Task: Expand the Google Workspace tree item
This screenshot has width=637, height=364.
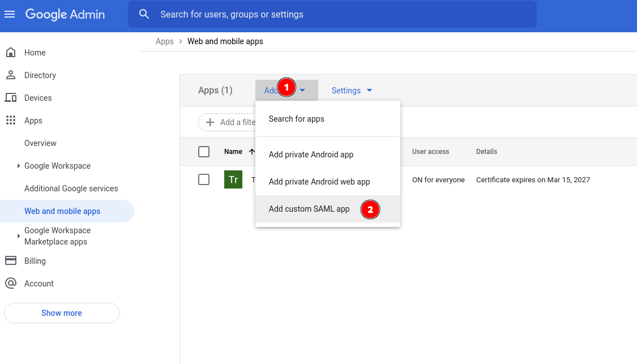Action: [19, 166]
